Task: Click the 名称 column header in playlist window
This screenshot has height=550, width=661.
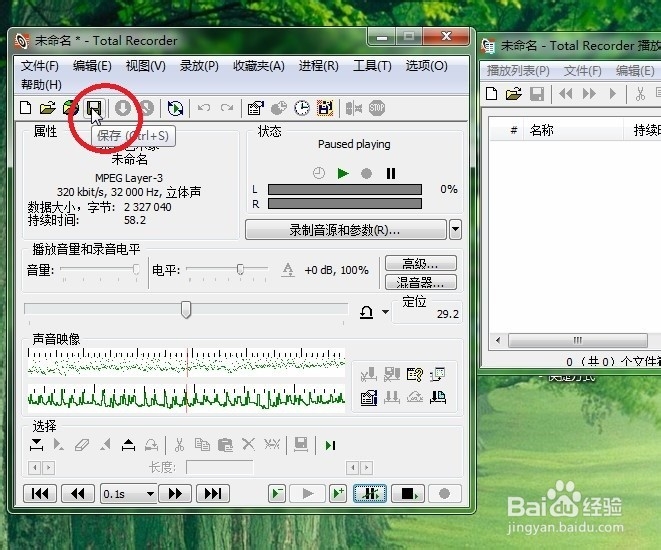Action: point(541,130)
